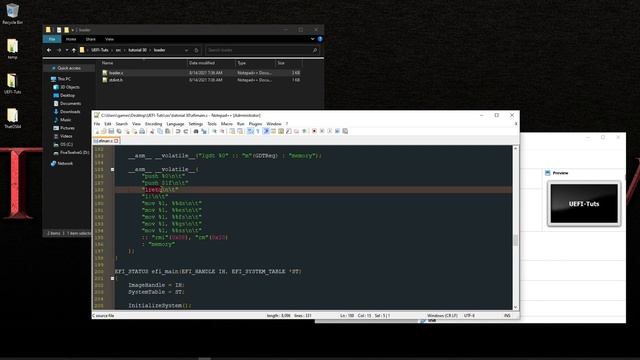The width and height of the screenshot is (640, 360).
Task: Open the Macro menu
Action: [x=227, y=124]
